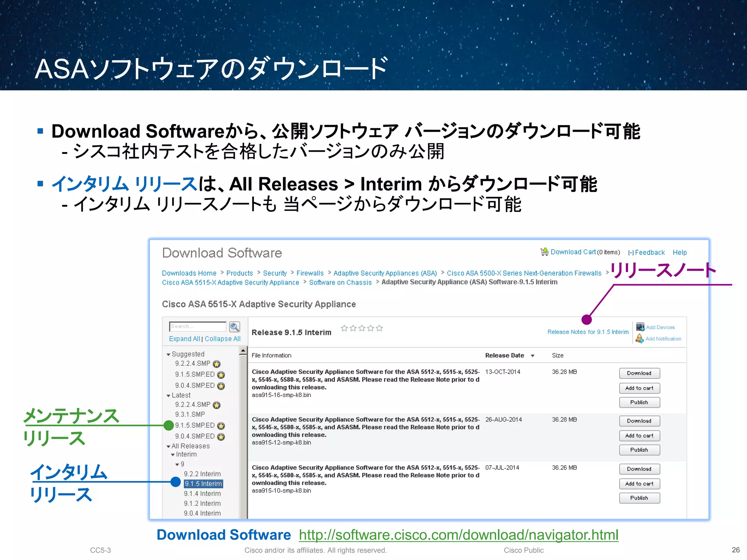747x560 pixels.
Task: Open Adaptive Security Appliances (ASA) breadcrumb
Action: [x=385, y=273]
